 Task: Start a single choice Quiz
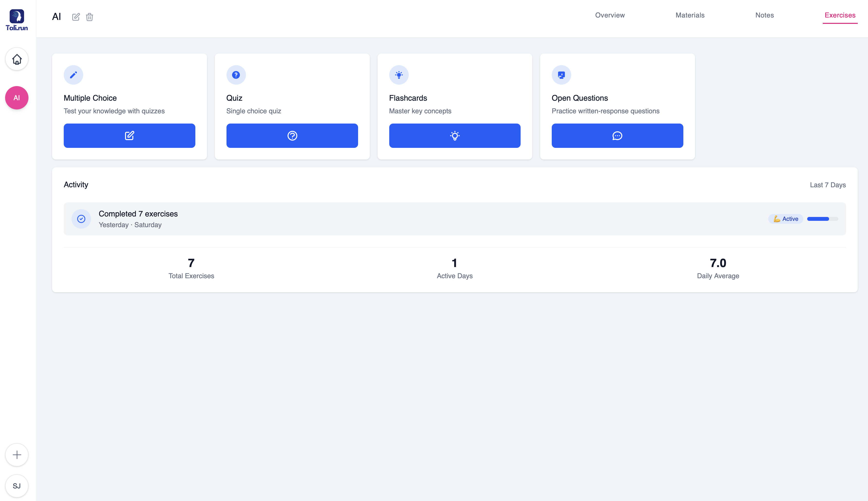292,135
